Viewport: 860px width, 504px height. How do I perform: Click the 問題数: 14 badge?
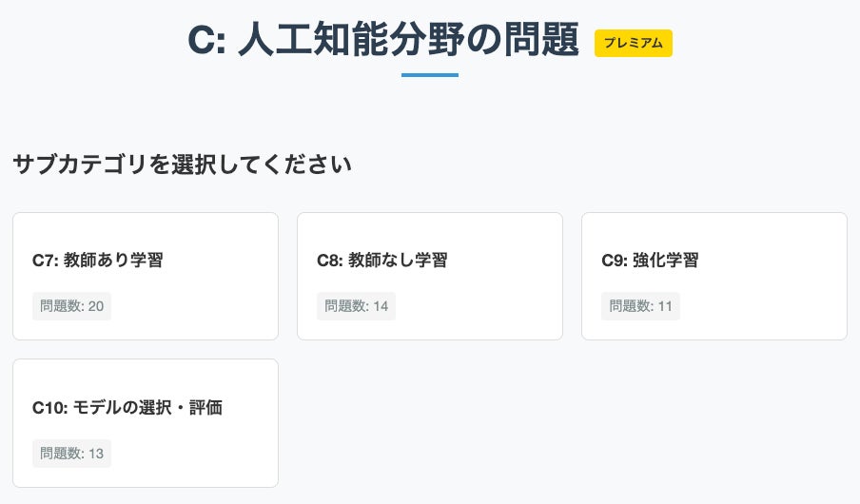tap(356, 306)
